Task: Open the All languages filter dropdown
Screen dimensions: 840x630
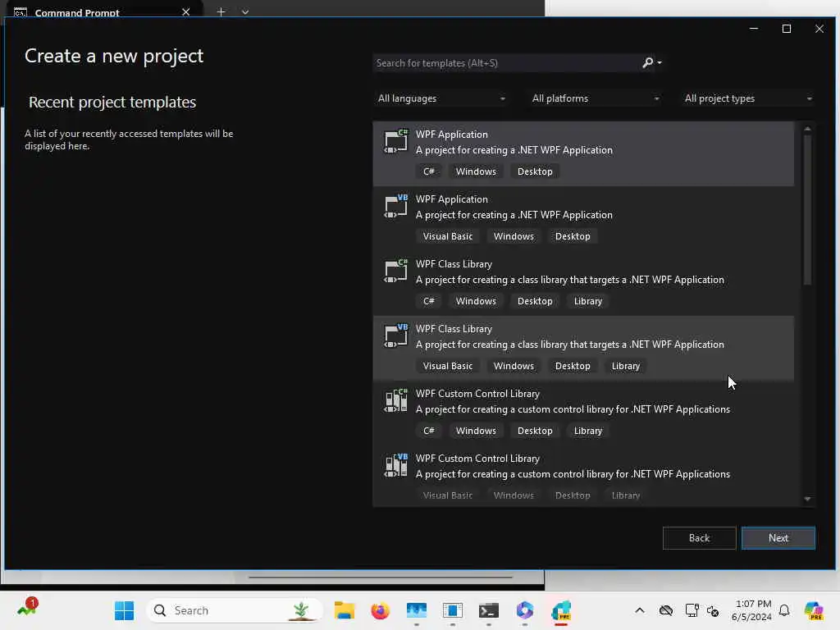Action: [441, 98]
